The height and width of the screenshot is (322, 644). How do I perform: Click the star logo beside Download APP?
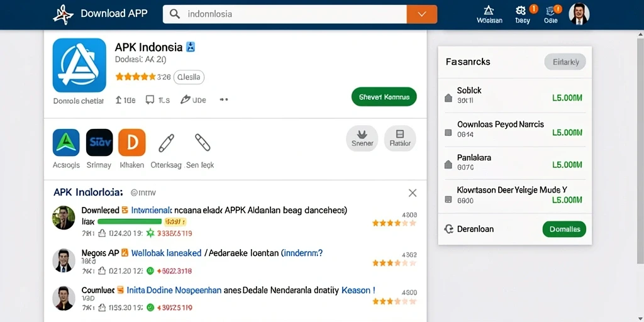click(64, 14)
